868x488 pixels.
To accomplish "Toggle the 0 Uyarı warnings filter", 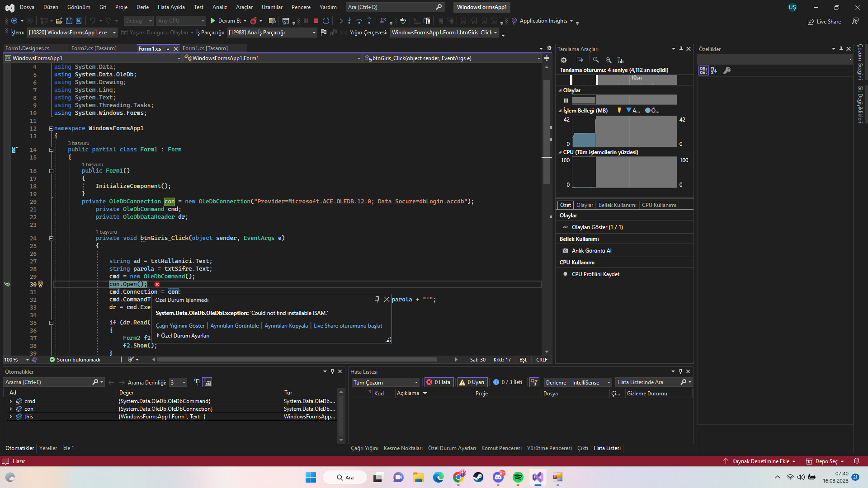I will point(472,382).
